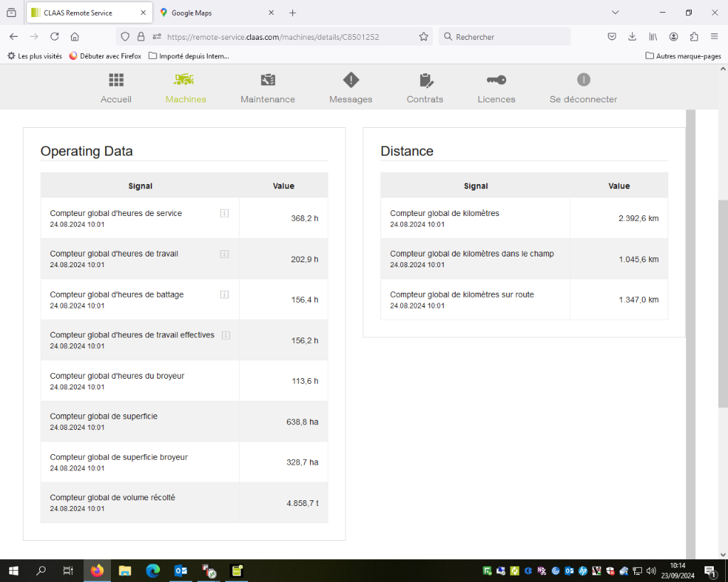This screenshot has height=582, width=728.
Task: Show info for heures de battage counter
Action: click(224, 294)
